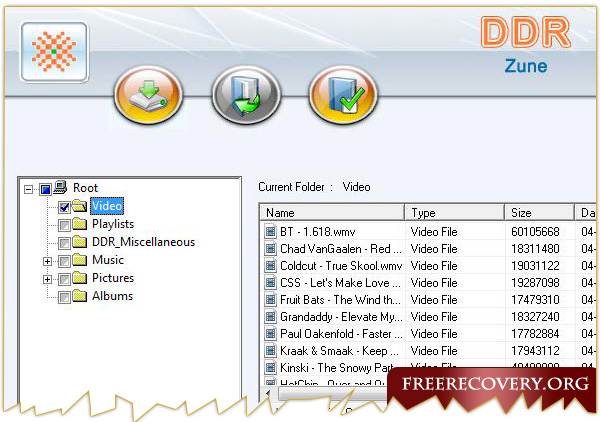Select the Video tree item label
The image size is (600, 422).
pyautogui.click(x=107, y=206)
